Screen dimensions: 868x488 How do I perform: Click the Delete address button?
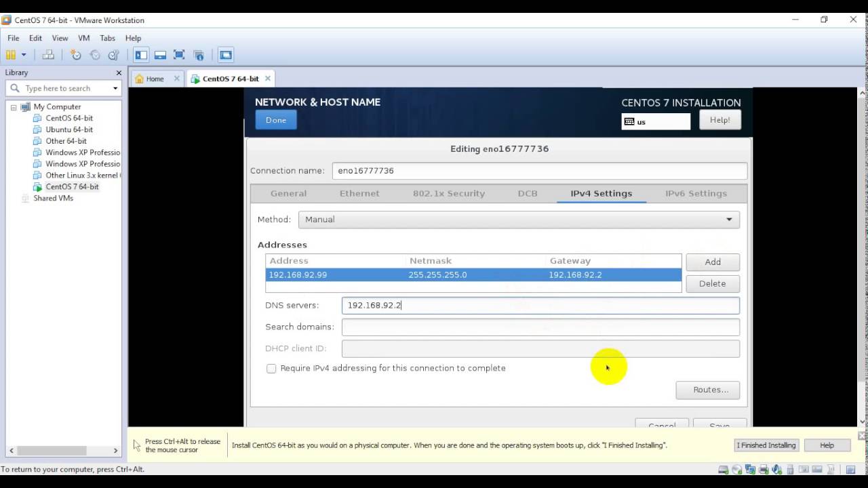tap(713, 283)
